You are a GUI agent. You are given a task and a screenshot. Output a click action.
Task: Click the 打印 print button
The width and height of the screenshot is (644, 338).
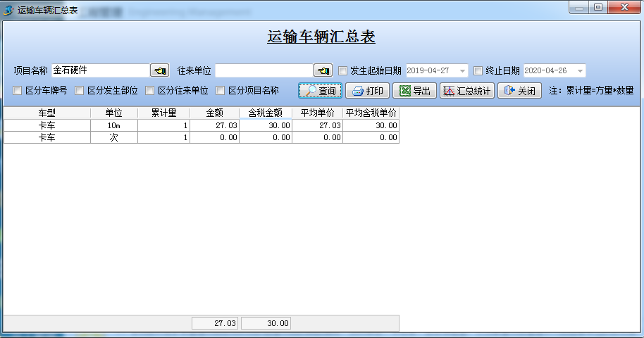367,91
